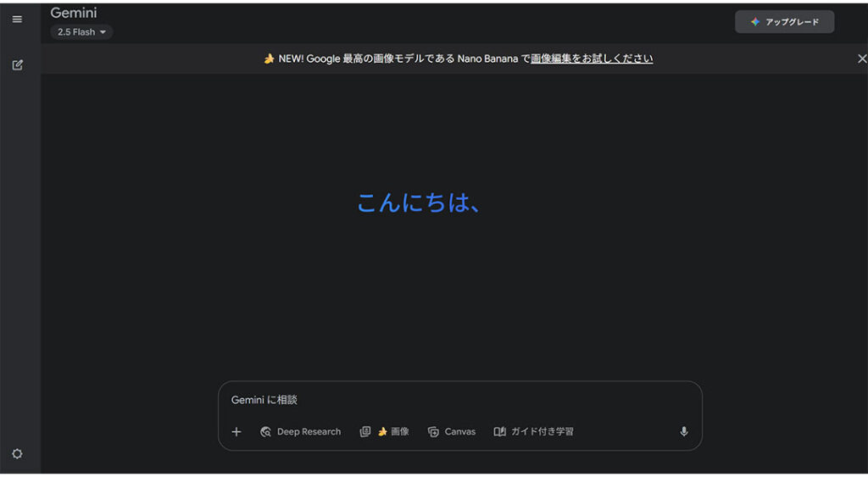Start a new chat with the compose icon
The image size is (868, 477).
[x=17, y=64]
